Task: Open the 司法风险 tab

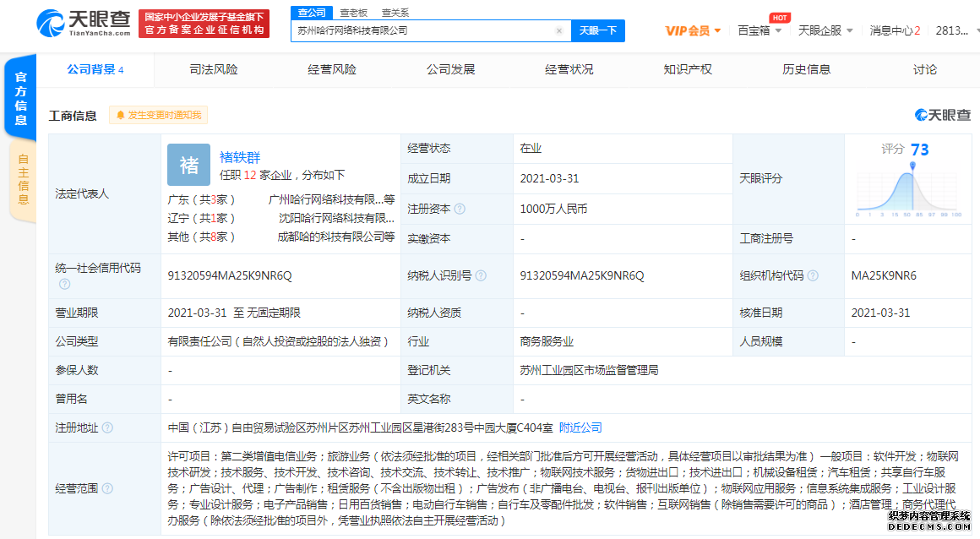Action: [x=214, y=69]
